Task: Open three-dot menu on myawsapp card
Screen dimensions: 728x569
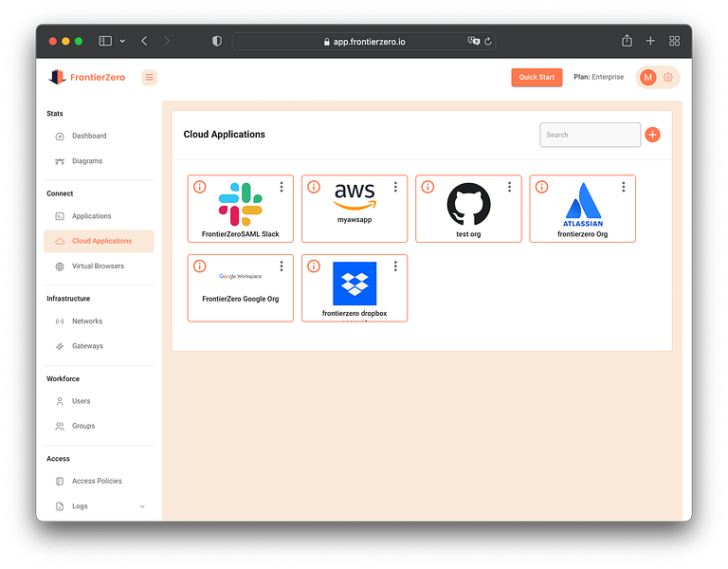Action: pos(395,187)
